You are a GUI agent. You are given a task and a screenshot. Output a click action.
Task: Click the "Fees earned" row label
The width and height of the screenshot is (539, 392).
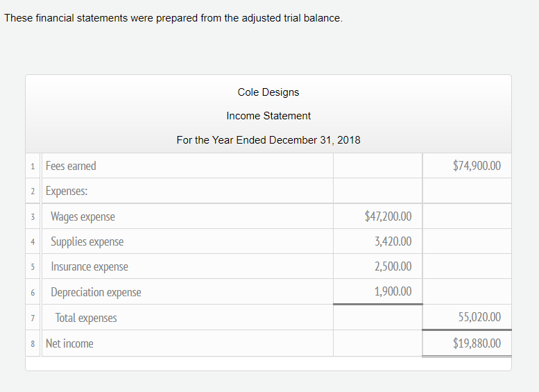click(x=71, y=166)
